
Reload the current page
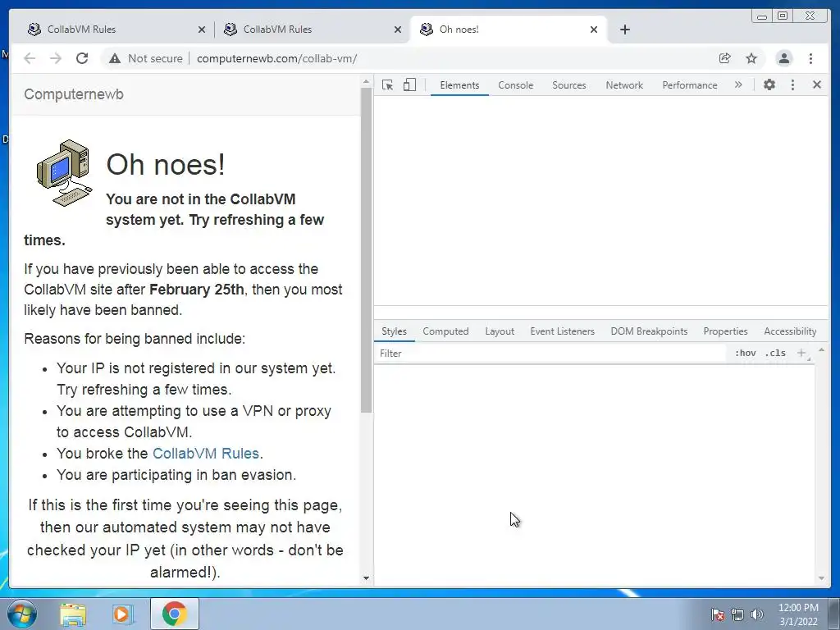click(x=82, y=58)
